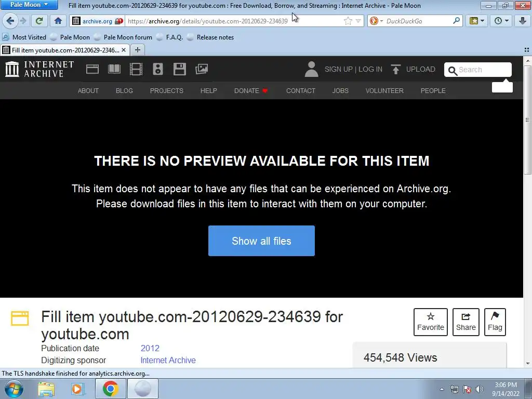Open the Video film strip icon
This screenshot has width=532, height=399.
point(136,69)
